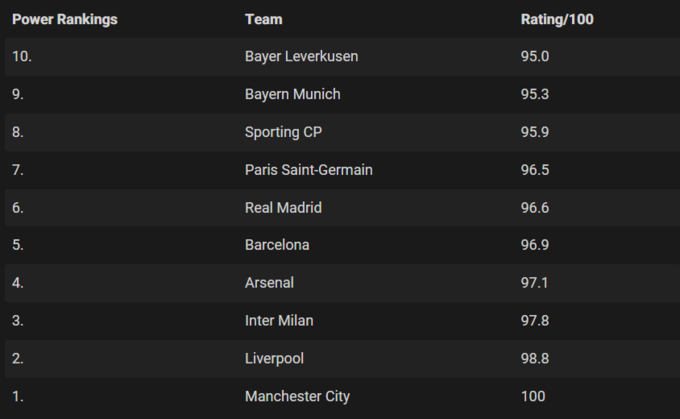Viewport: 680px width, 419px height.
Task: Click the Power Rankings column header
Action: click(65, 20)
